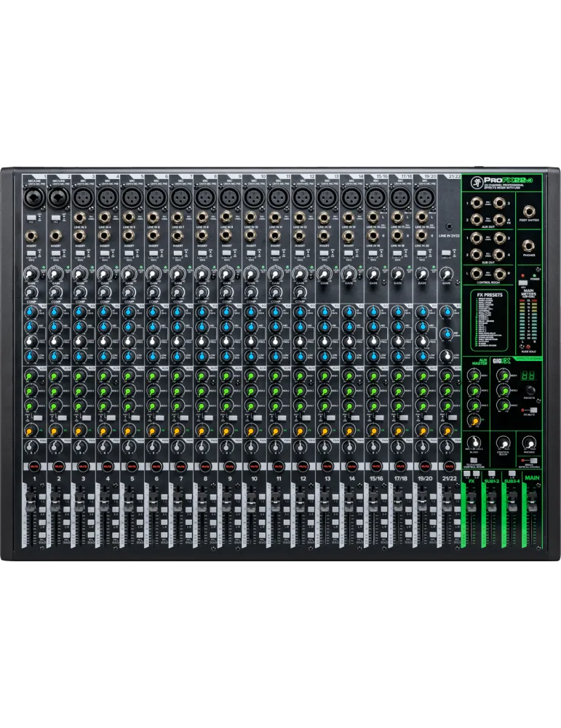Toggle the aux pre/post switch on channel 2

tap(63, 419)
